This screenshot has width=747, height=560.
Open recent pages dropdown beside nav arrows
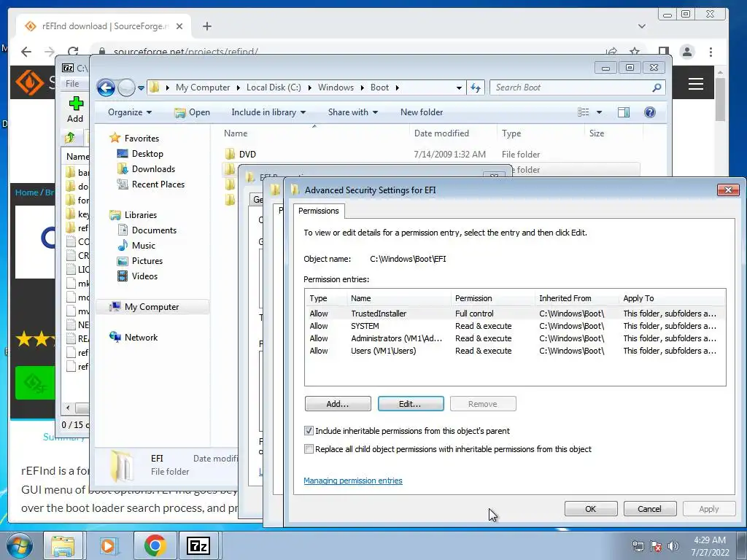point(141,87)
